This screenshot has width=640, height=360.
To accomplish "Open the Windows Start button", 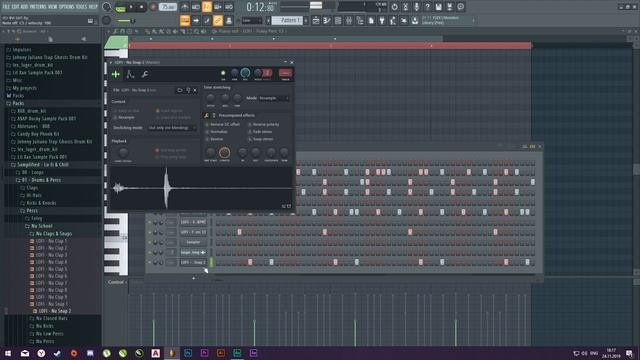I will (8, 353).
